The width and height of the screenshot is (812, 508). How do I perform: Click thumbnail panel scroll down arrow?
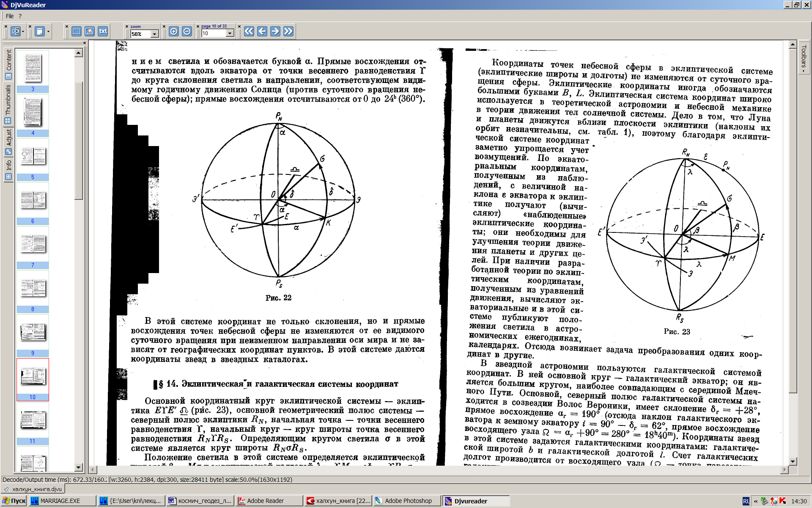(79, 467)
